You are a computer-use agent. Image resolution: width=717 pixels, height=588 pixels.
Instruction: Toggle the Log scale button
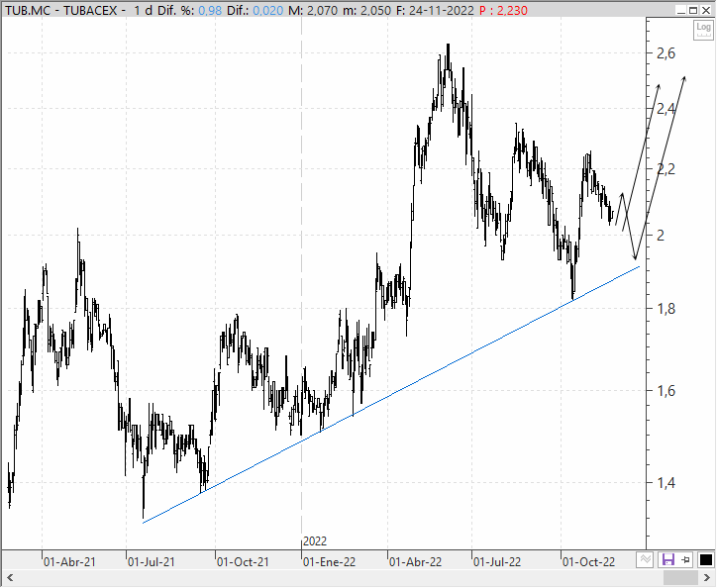703,30
